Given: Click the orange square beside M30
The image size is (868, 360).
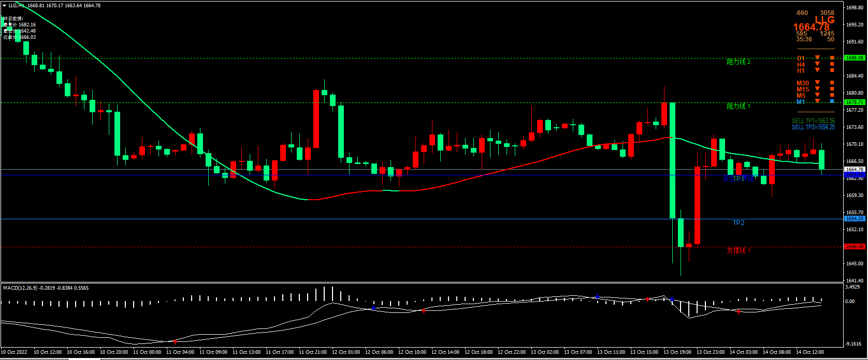Looking at the screenshot, I should tap(832, 83).
